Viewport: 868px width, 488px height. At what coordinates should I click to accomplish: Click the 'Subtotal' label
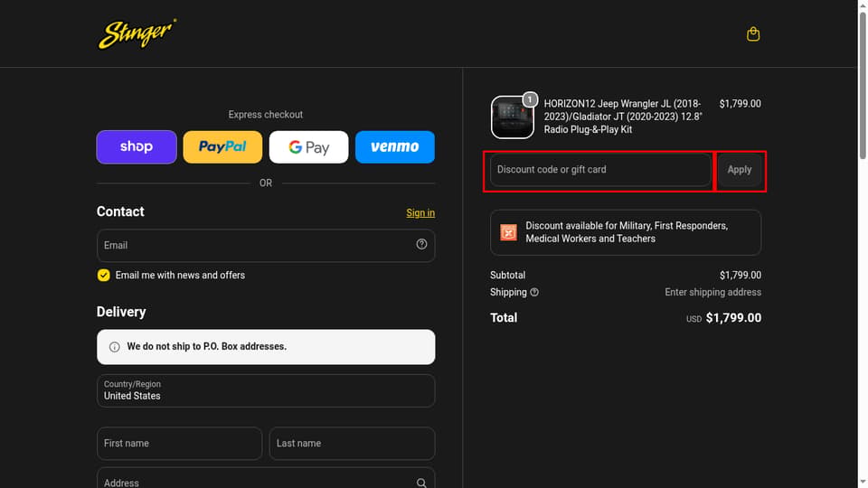click(507, 275)
